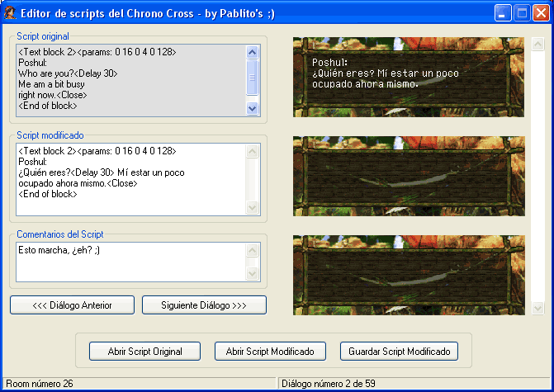The height and width of the screenshot is (392, 554).
Task: Click 'ocupado ahora mismo.<Close>' line
Action: click(78, 183)
